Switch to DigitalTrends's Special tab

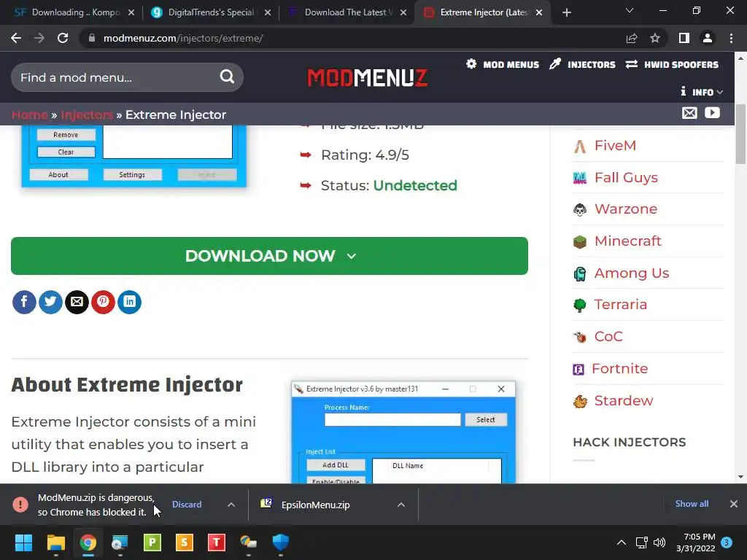point(211,12)
